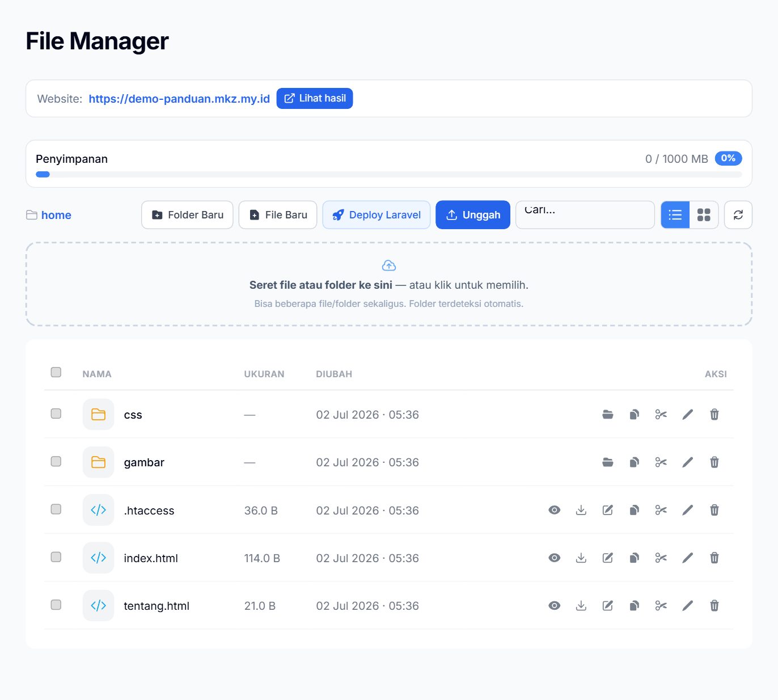This screenshot has height=700, width=778.
Task: Check the css folder checkbox
Action: click(56, 414)
